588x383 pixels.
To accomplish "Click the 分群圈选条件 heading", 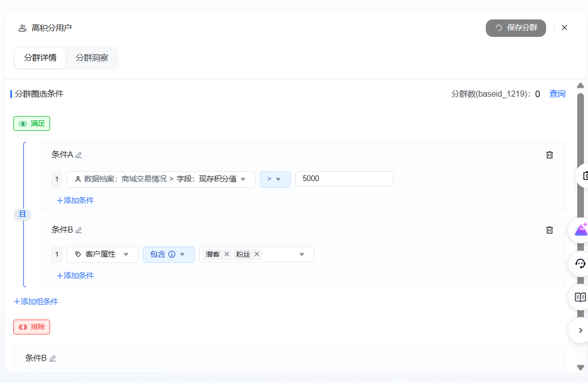I will (39, 94).
